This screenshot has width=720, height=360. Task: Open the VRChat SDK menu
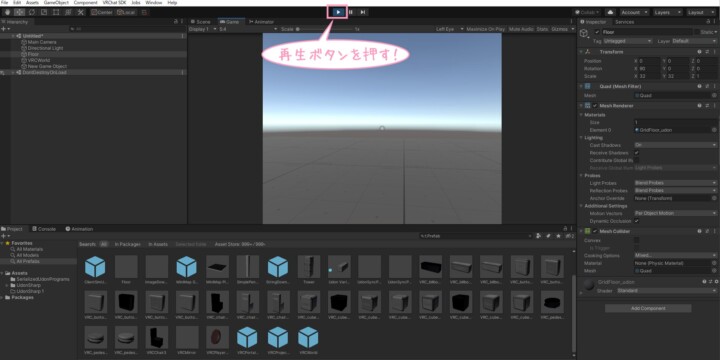click(x=113, y=3)
